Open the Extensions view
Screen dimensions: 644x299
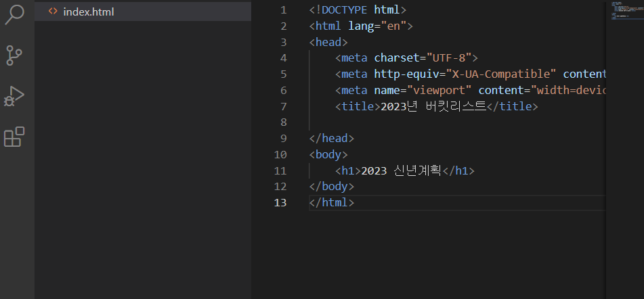[14, 137]
